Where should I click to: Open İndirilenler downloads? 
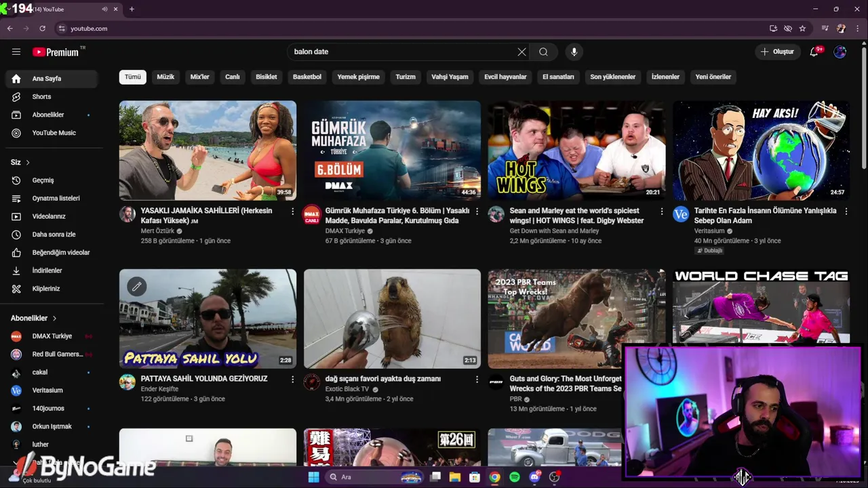(x=52, y=270)
